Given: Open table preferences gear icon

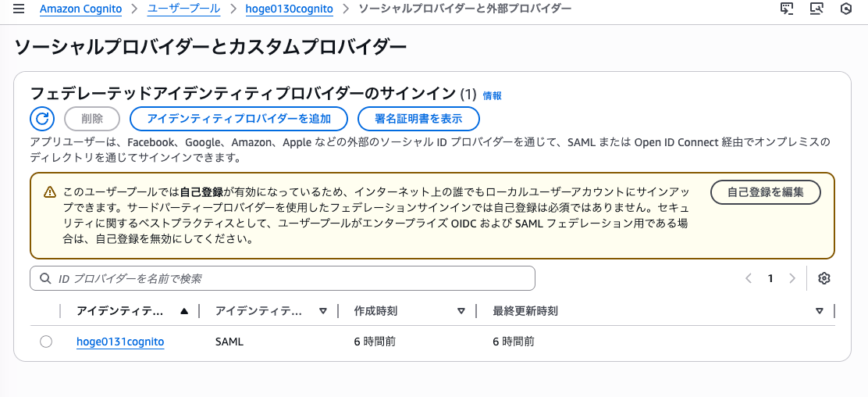Looking at the screenshot, I should pyautogui.click(x=824, y=278).
